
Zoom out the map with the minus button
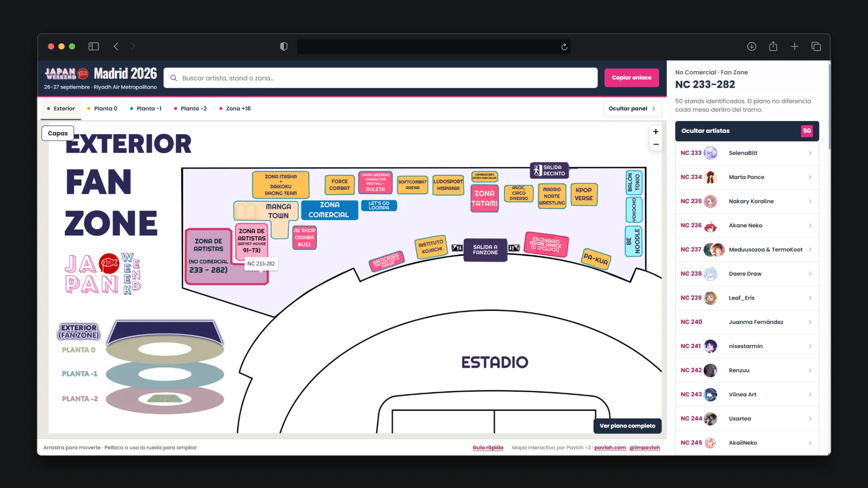tap(656, 145)
